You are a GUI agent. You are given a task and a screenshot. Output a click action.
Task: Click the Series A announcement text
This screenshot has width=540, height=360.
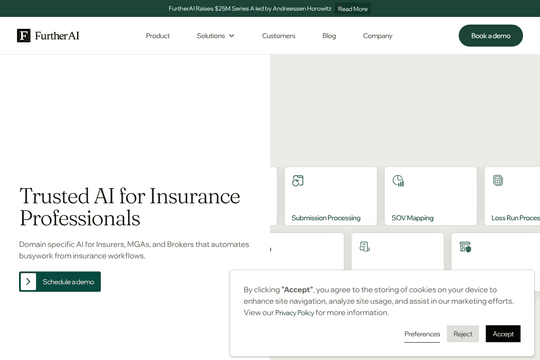(250, 9)
